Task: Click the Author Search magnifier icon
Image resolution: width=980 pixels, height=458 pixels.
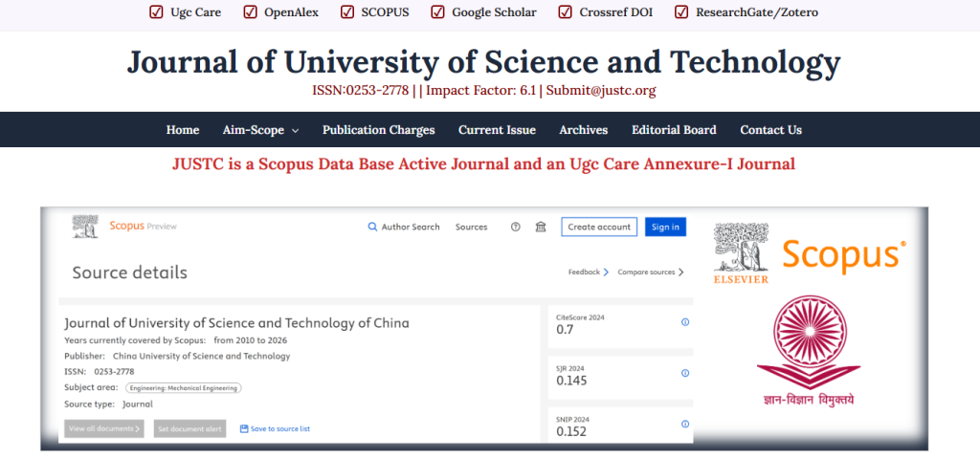Action: 372,227
